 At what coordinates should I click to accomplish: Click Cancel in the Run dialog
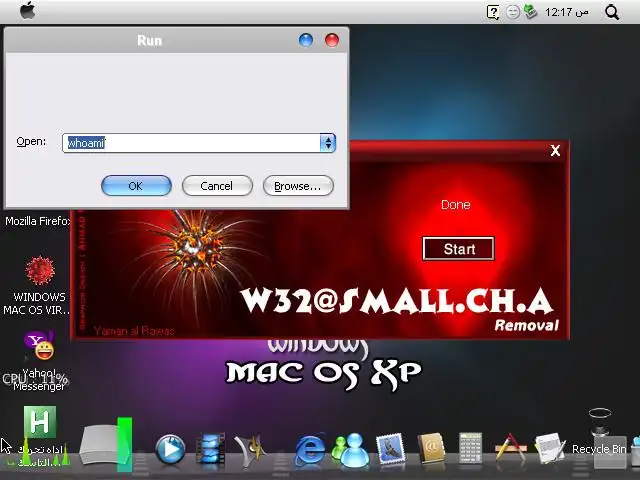[x=217, y=186]
